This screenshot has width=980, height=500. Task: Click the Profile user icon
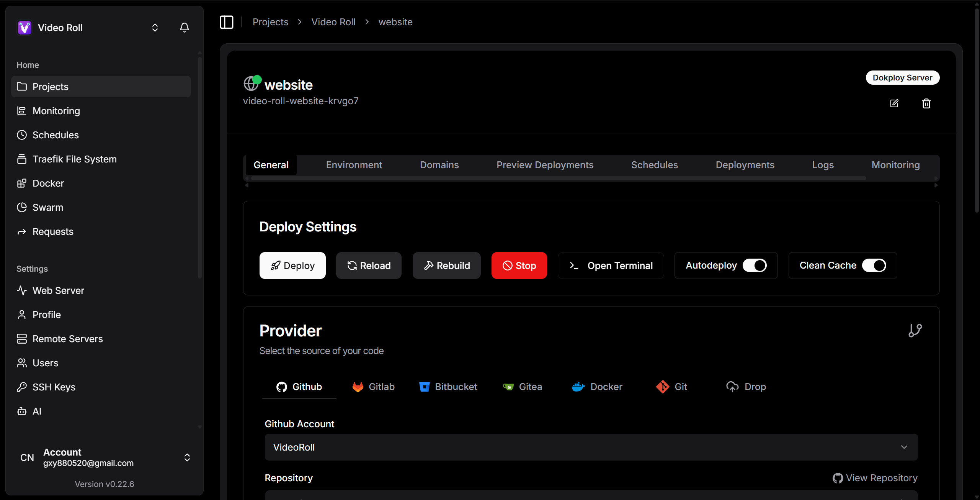[x=22, y=315]
